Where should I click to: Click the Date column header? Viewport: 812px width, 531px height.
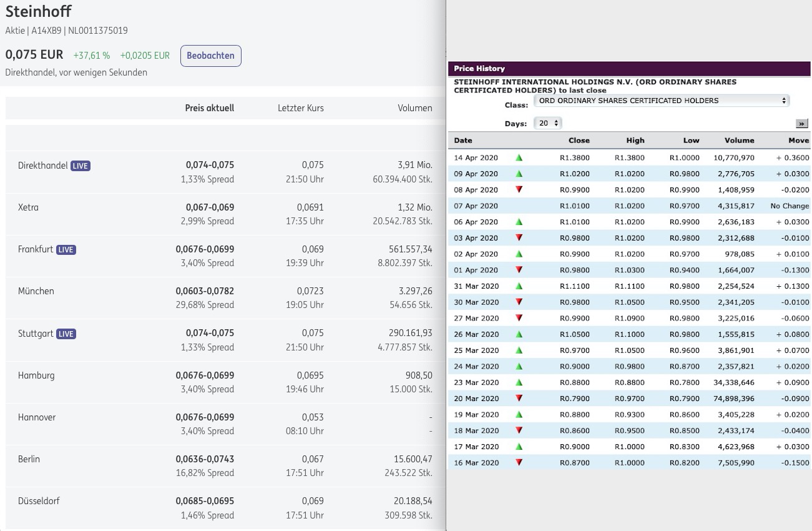click(463, 141)
